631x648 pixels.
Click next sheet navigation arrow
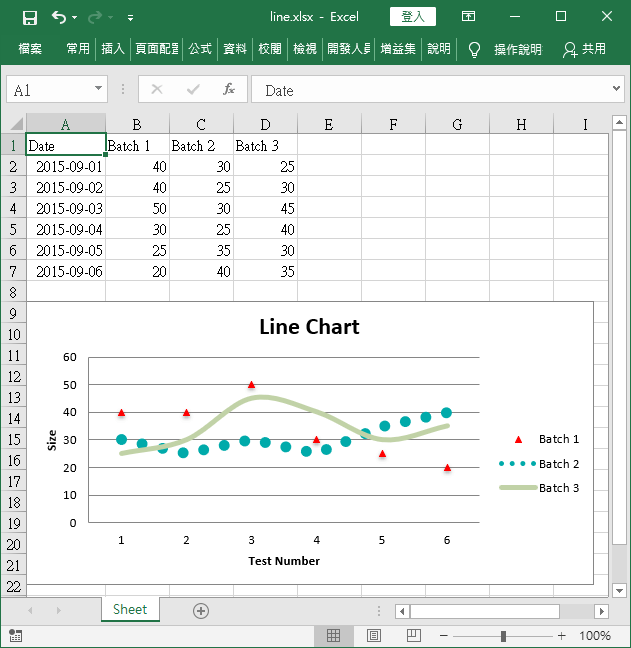pyautogui.click(x=58, y=610)
